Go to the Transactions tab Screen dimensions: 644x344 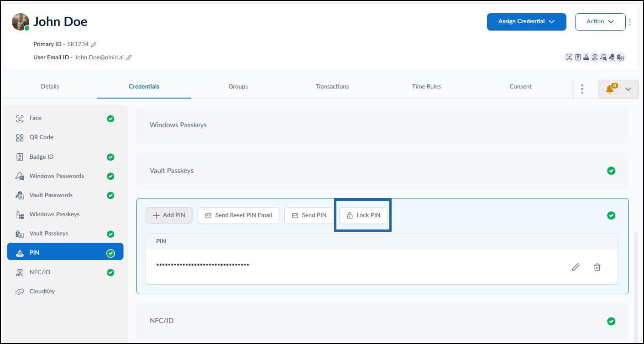tap(332, 86)
